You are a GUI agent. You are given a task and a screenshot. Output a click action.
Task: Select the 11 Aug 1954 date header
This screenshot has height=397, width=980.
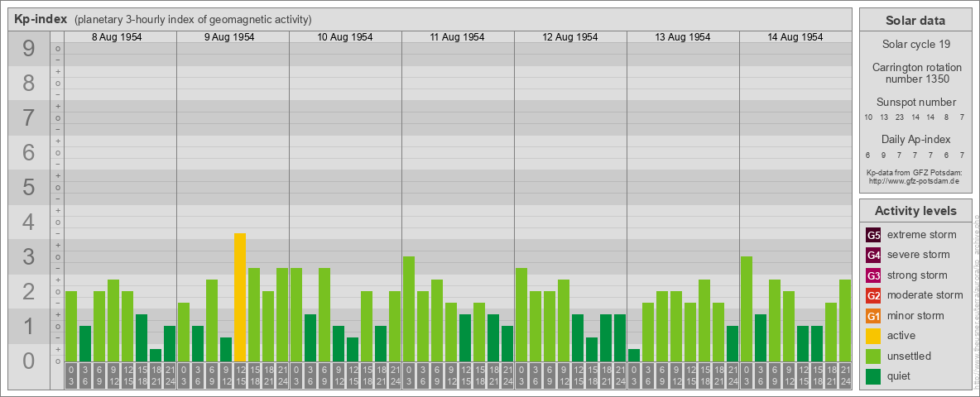point(458,37)
